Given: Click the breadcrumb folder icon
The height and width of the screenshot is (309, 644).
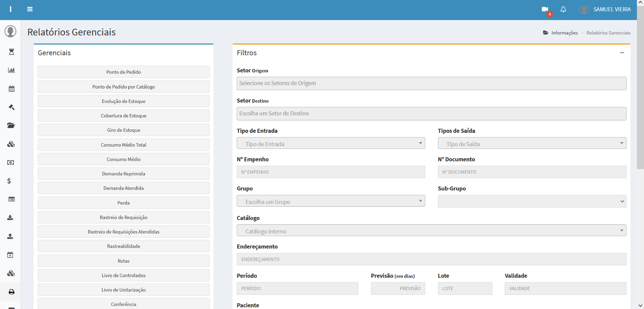Looking at the screenshot, I should tap(545, 33).
